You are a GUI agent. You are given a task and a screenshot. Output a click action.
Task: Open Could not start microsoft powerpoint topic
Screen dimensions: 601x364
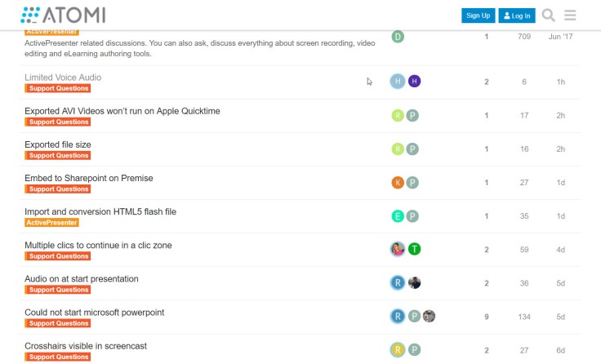(x=94, y=313)
